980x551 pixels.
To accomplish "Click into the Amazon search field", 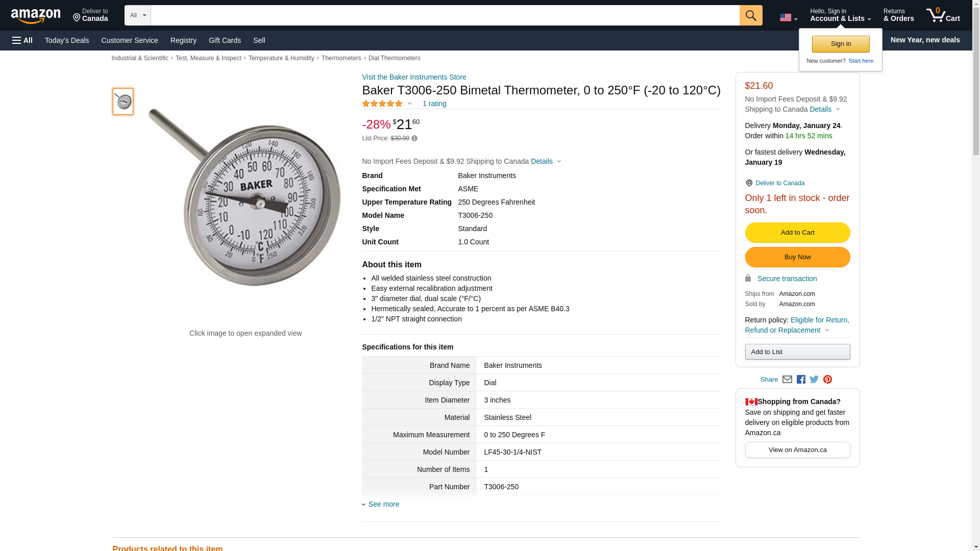I will pyautogui.click(x=445, y=15).
